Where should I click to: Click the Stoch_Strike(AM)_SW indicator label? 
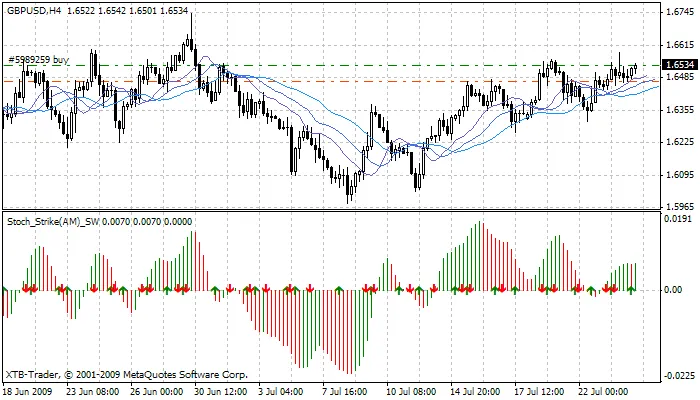[x=60, y=221]
